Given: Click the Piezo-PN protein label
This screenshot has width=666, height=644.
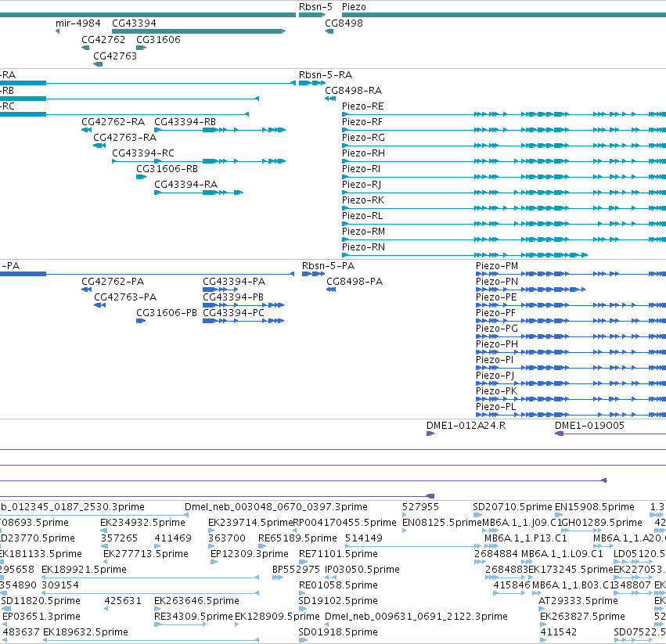Looking at the screenshot, I should [496, 282].
